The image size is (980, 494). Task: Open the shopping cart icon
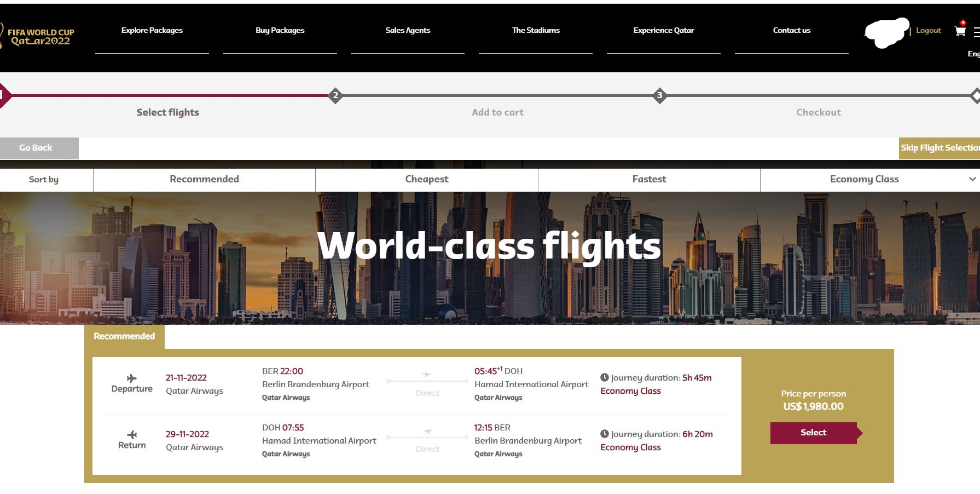960,31
